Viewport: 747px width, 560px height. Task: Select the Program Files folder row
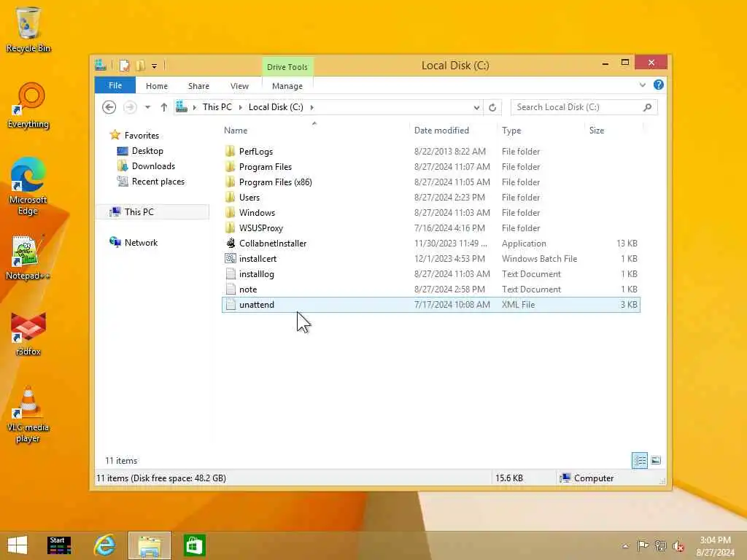click(430, 167)
